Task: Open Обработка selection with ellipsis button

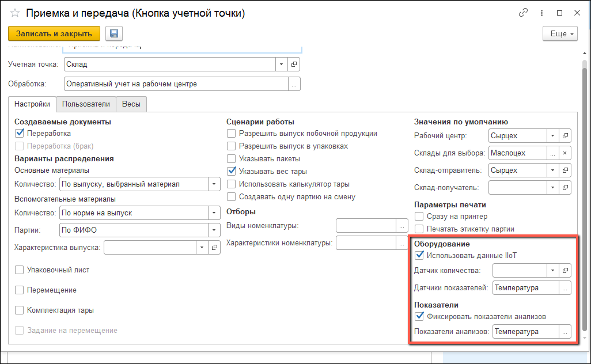Action: pyautogui.click(x=294, y=84)
